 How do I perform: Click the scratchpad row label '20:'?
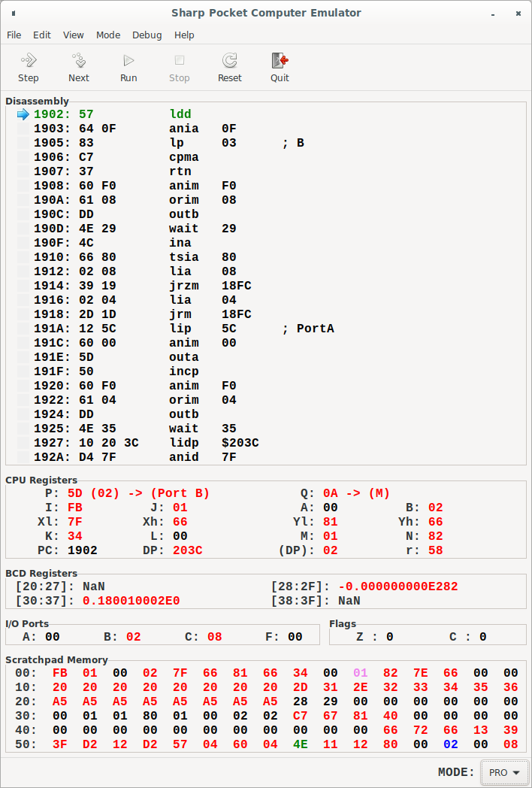point(26,702)
